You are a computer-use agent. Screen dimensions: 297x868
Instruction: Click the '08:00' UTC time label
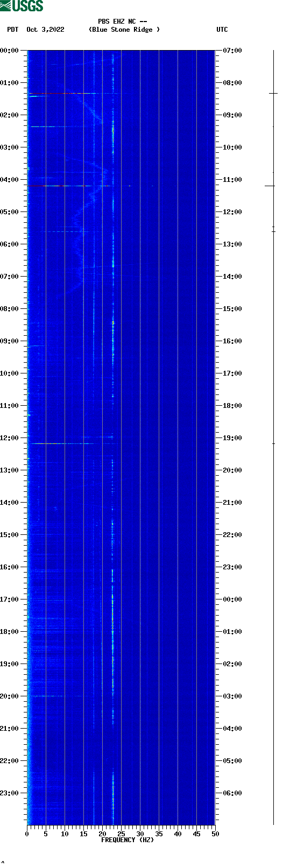pos(232,83)
